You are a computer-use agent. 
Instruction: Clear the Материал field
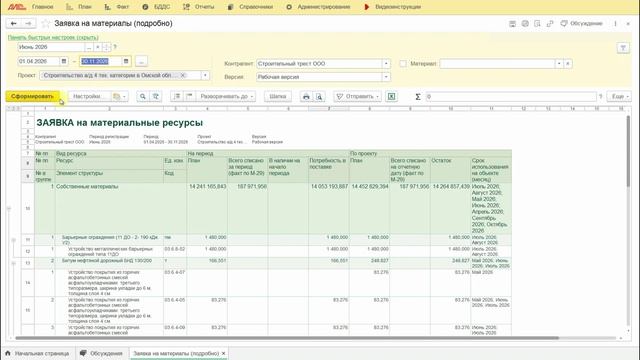point(568,64)
